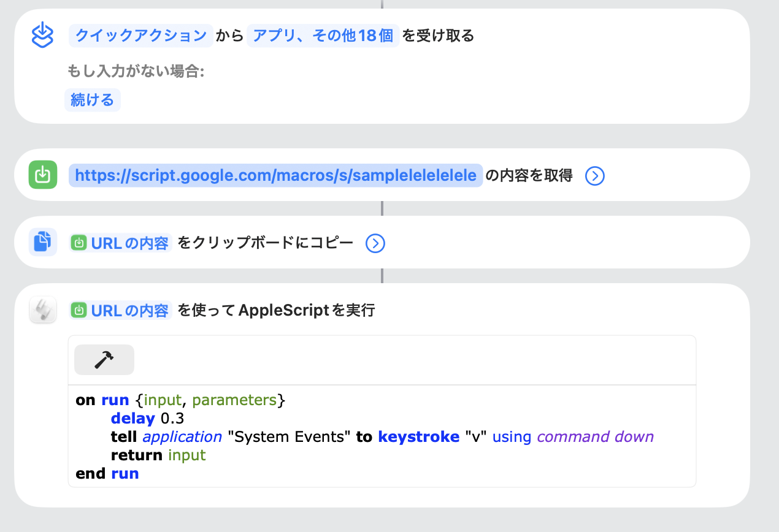Click the end run script line
Viewport: 779px width, 532px height.
[107, 474]
